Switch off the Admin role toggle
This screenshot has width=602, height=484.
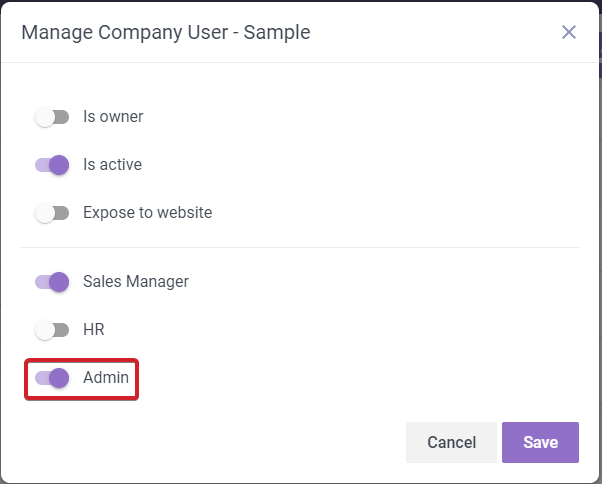51,378
